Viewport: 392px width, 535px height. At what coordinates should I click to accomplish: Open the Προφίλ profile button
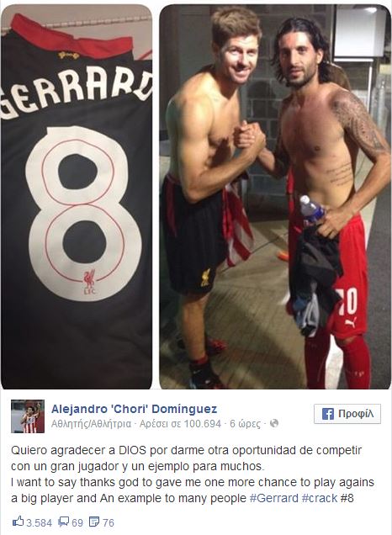coord(347,414)
